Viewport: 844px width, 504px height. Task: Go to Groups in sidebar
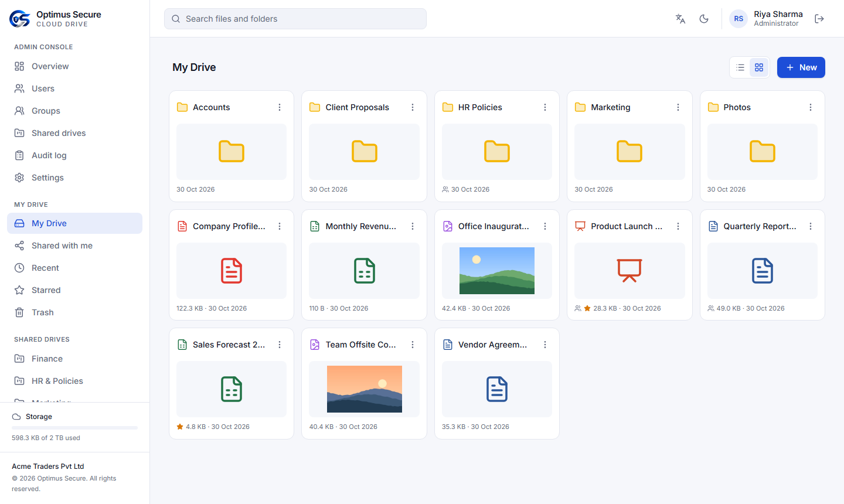pos(74,111)
